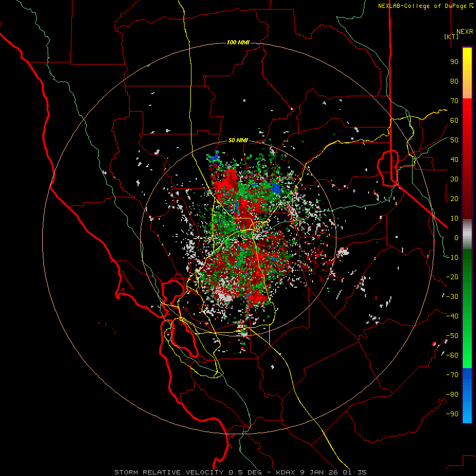
Task: Click the -50 value on velocity scale
Action: (x=452, y=336)
